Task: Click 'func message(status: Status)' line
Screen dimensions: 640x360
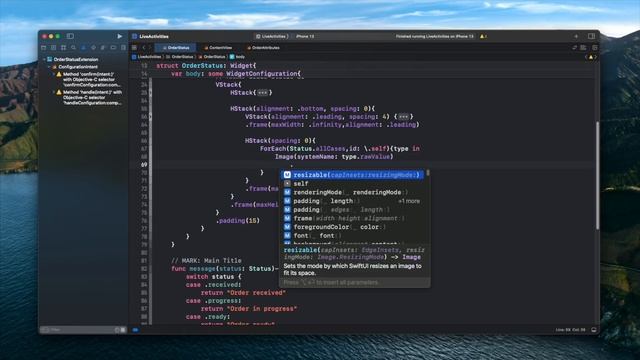Action: click(x=224, y=269)
